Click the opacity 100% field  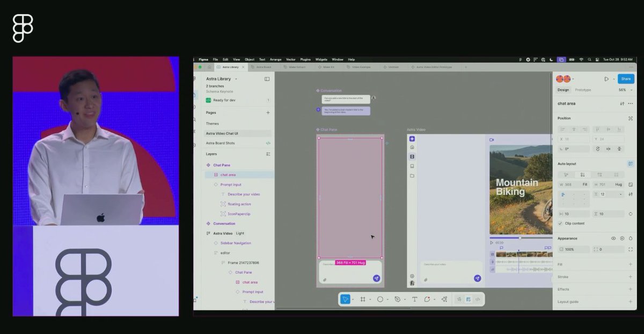pyautogui.click(x=574, y=250)
